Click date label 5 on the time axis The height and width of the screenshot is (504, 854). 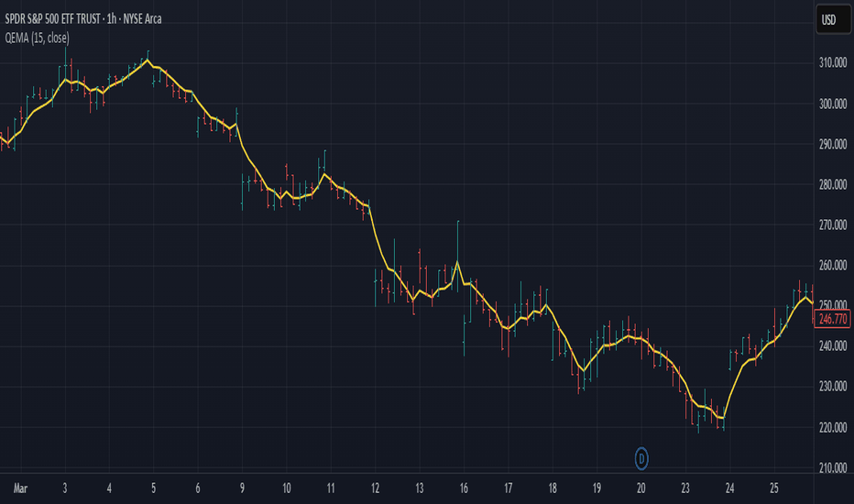click(x=154, y=488)
